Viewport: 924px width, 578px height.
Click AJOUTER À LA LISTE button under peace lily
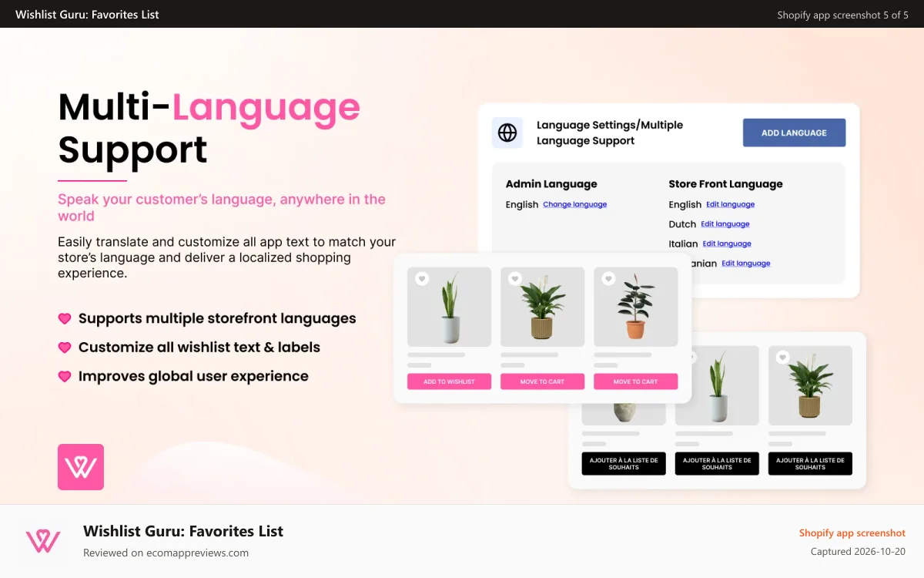(x=810, y=463)
